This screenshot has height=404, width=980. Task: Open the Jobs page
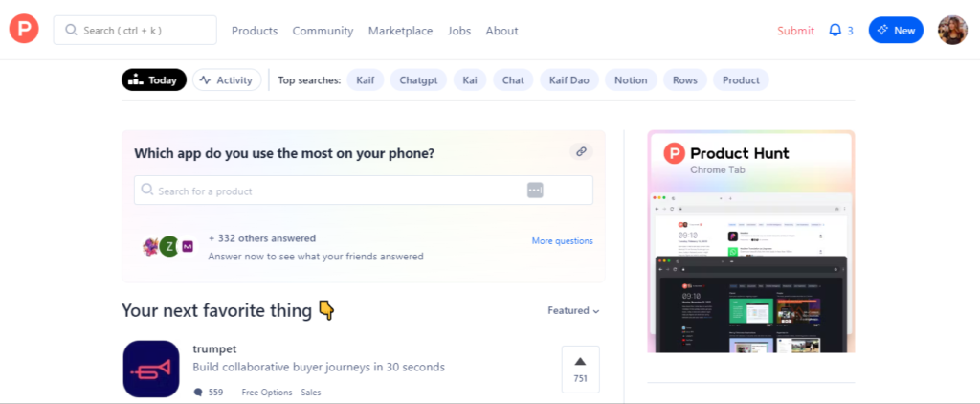[x=459, y=31]
